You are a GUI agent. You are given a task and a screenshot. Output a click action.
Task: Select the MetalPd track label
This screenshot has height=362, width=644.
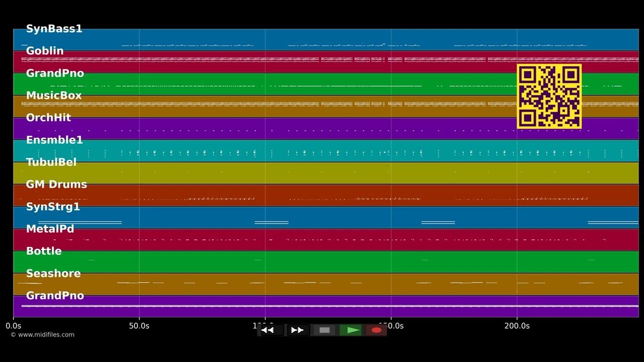click(50, 229)
